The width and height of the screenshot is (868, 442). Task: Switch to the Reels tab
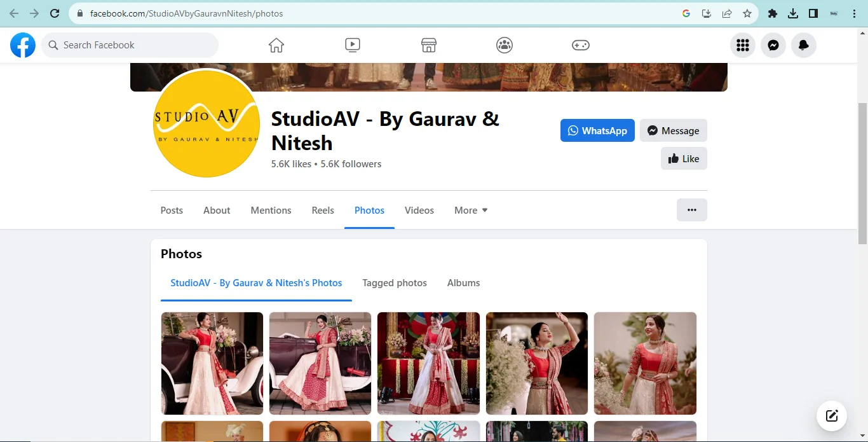point(323,211)
